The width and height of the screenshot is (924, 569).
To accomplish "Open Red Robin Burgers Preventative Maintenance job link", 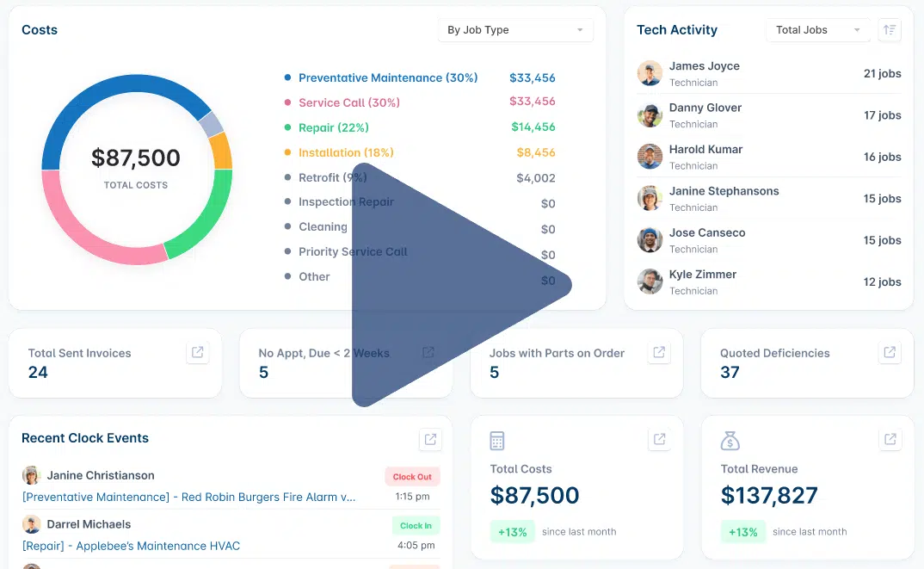I will (188, 497).
